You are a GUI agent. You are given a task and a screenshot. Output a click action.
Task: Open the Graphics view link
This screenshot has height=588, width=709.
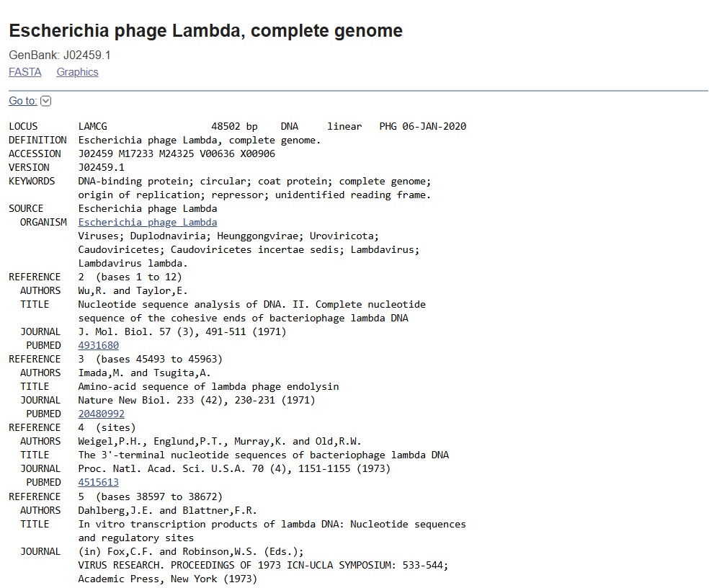coord(77,72)
